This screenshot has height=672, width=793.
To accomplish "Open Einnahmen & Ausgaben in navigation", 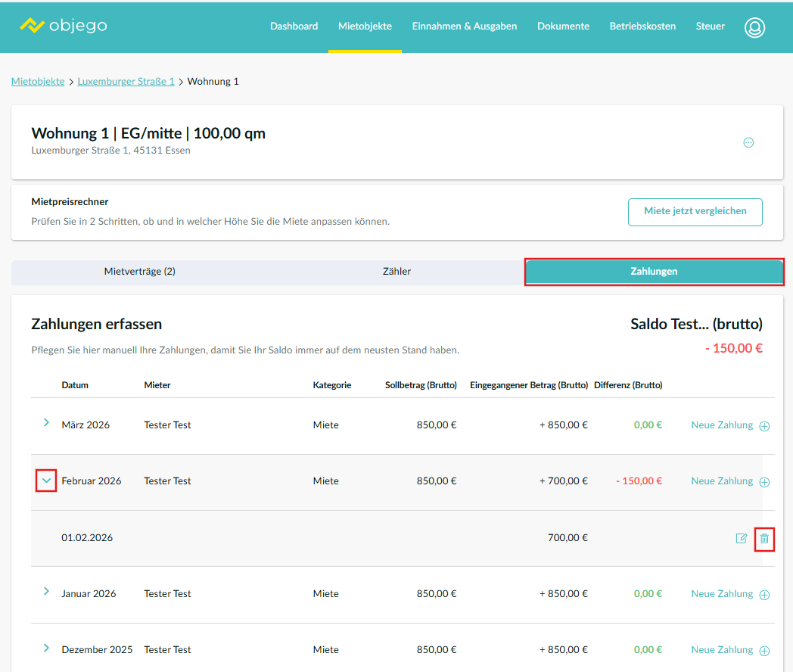I will coord(464,26).
